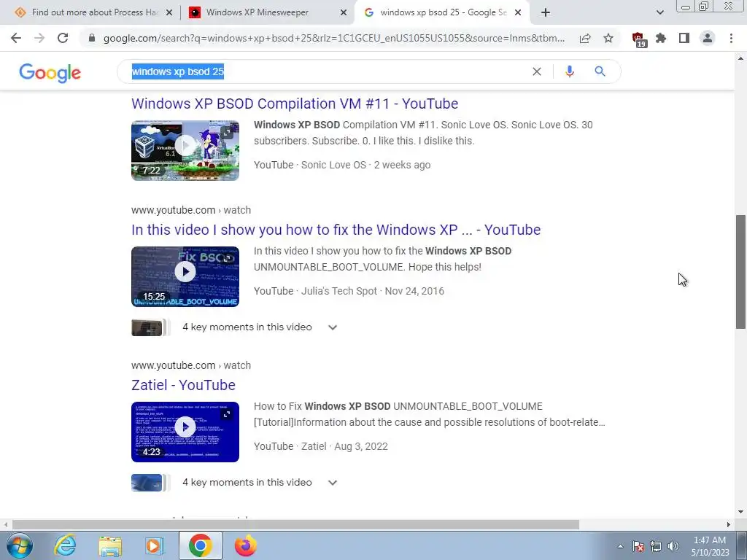Click key moments preview for Julia's Tech Spot
The image size is (747, 560).
coord(150,327)
